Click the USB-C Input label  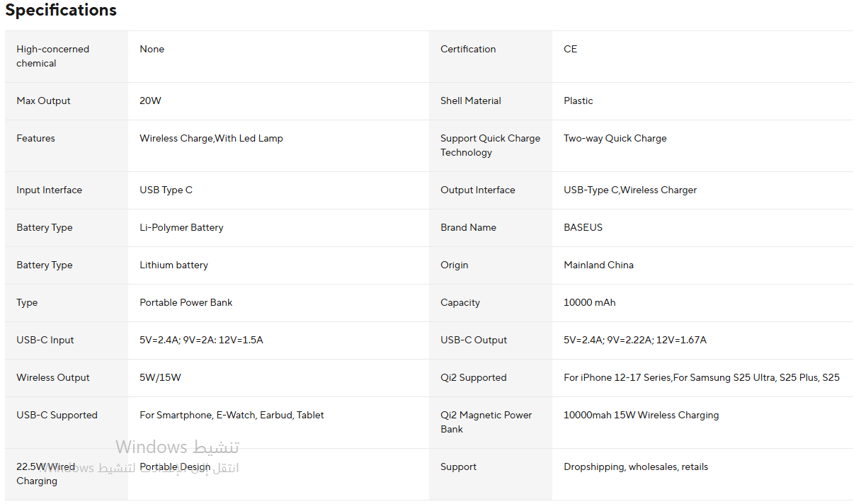click(x=45, y=340)
